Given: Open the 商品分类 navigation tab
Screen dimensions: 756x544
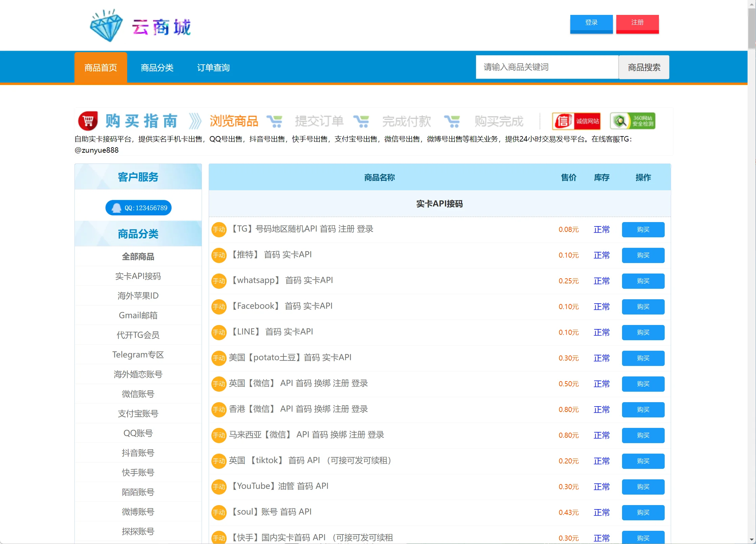Looking at the screenshot, I should click(x=157, y=68).
